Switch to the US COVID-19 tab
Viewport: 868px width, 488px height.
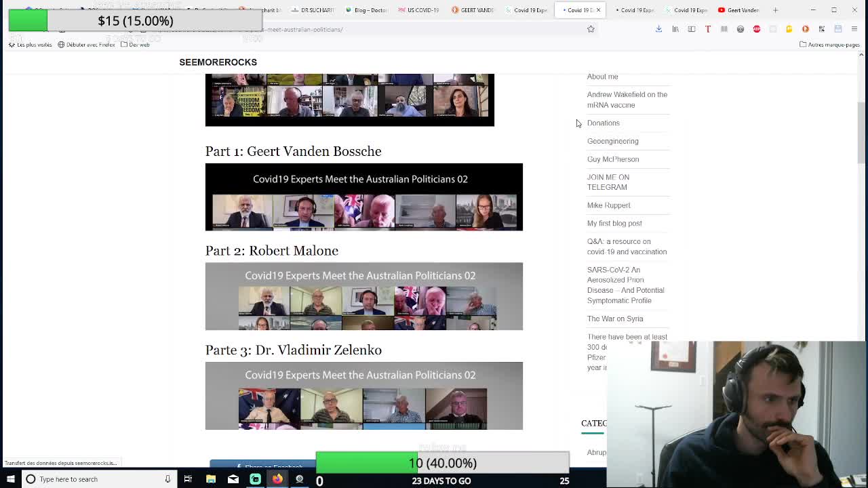(x=420, y=10)
